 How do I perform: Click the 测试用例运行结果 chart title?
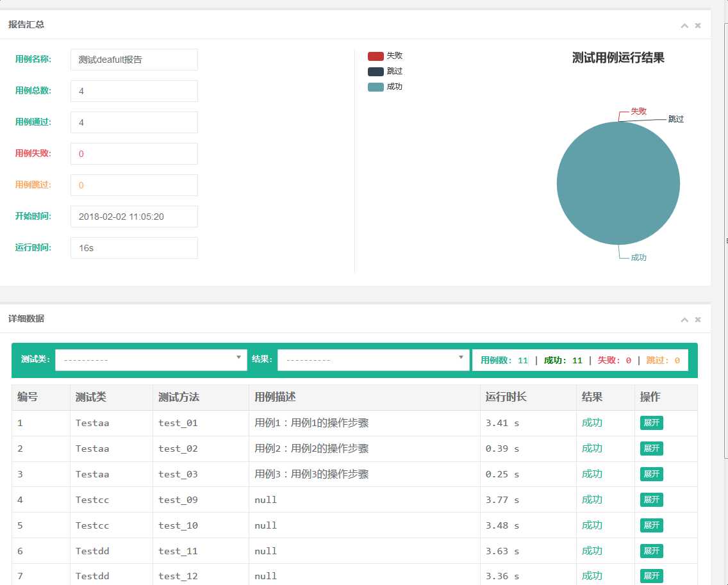click(x=618, y=58)
